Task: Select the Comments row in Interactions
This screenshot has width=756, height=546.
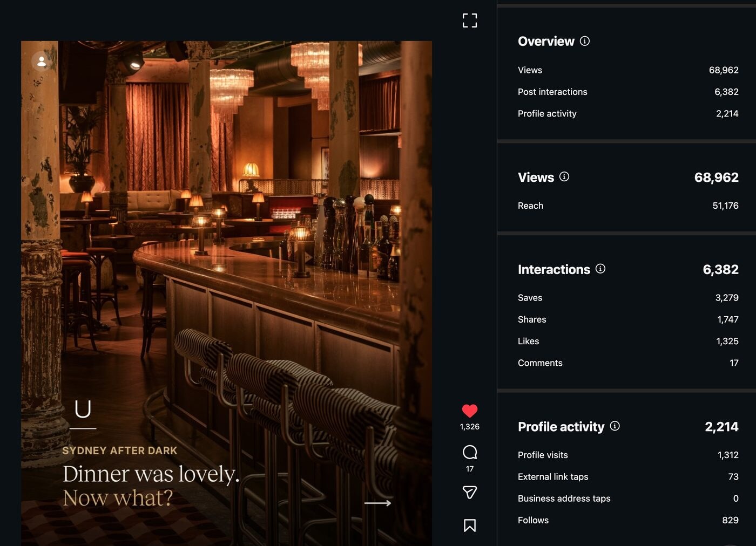Action: (x=628, y=363)
